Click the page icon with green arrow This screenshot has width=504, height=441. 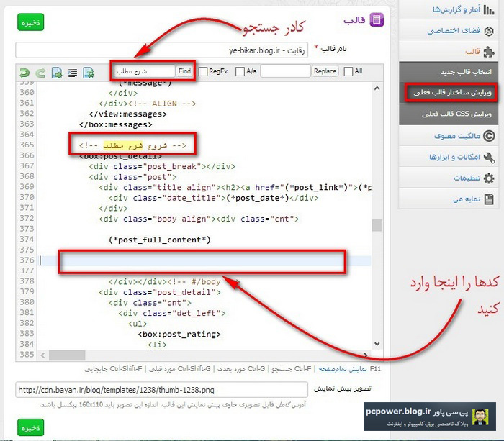click(57, 73)
